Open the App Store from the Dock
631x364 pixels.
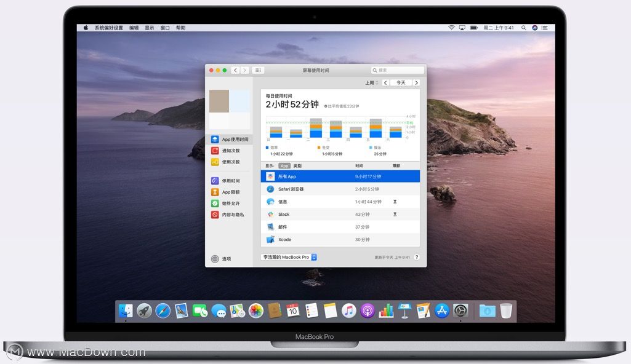442,311
